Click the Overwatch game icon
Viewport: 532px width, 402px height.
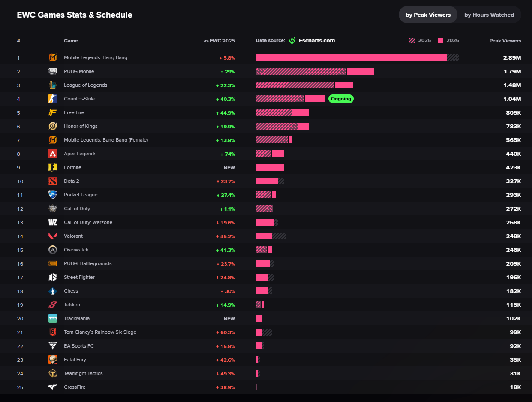[x=53, y=250]
